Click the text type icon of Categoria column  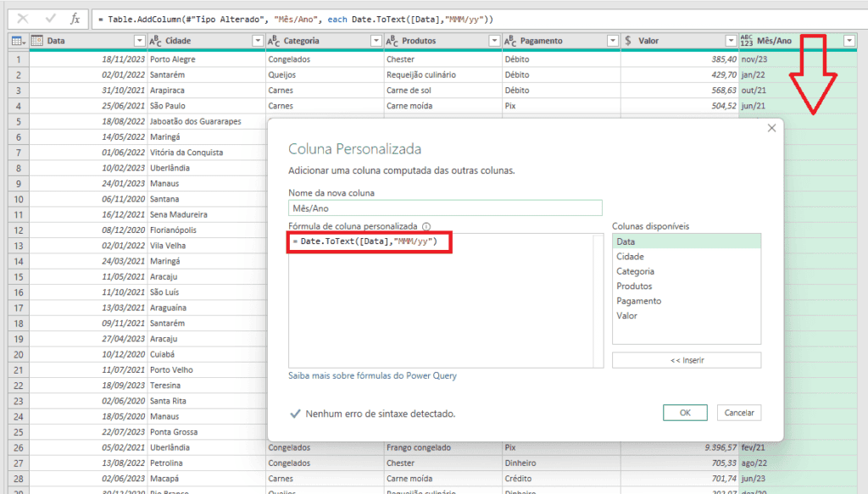[274, 41]
